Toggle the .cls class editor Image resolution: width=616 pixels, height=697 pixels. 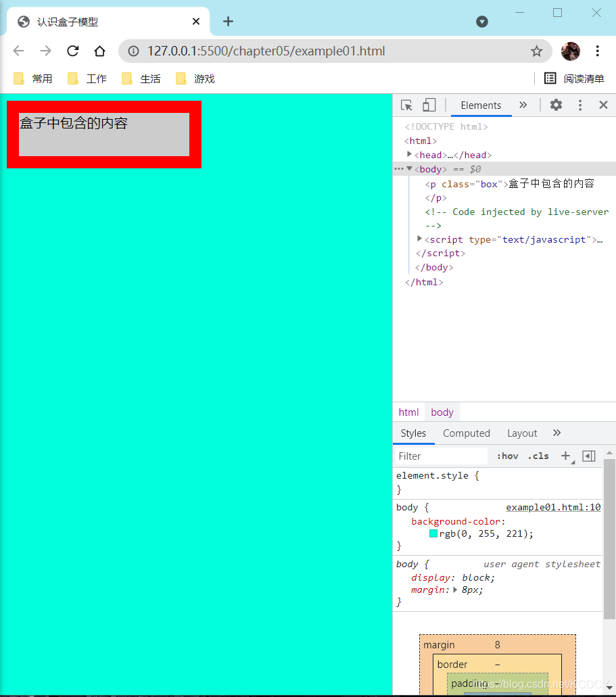(x=538, y=456)
